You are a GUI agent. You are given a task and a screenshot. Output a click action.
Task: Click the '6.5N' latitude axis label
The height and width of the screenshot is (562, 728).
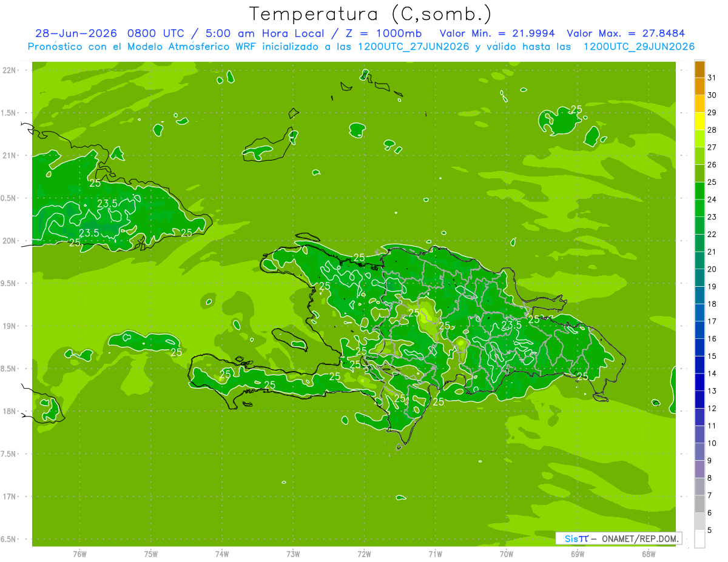click(x=9, y=539)
